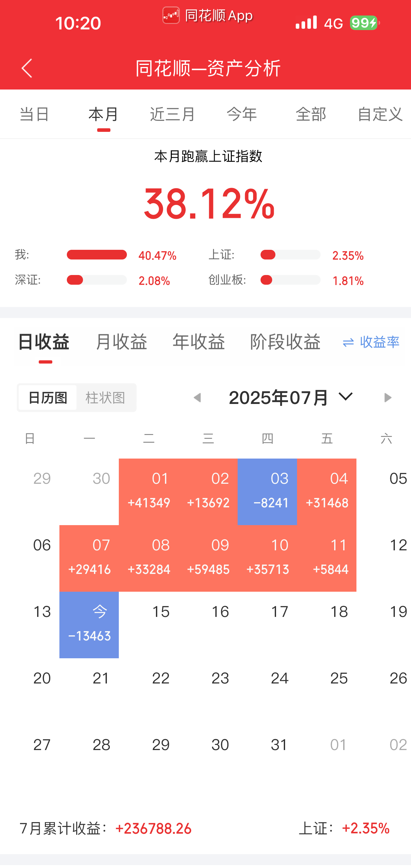Screen dimensions: 411x868
Task: Tap the 38.12% outperformance figure
Action: 209,204
